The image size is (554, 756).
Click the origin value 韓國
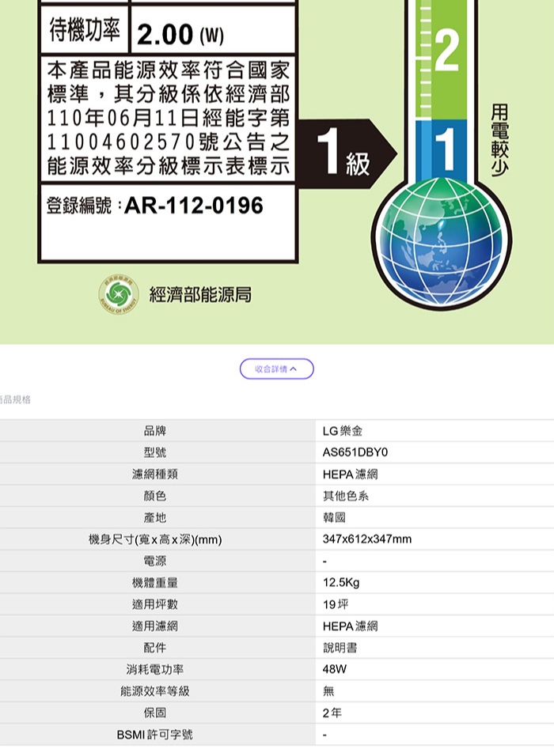coord(334,517)
